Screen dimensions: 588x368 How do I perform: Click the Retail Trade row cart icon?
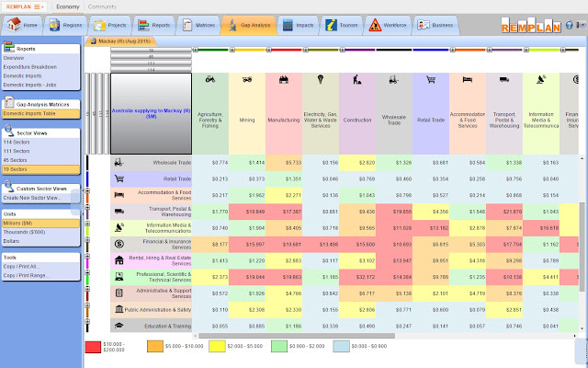(x=119, y=178)
